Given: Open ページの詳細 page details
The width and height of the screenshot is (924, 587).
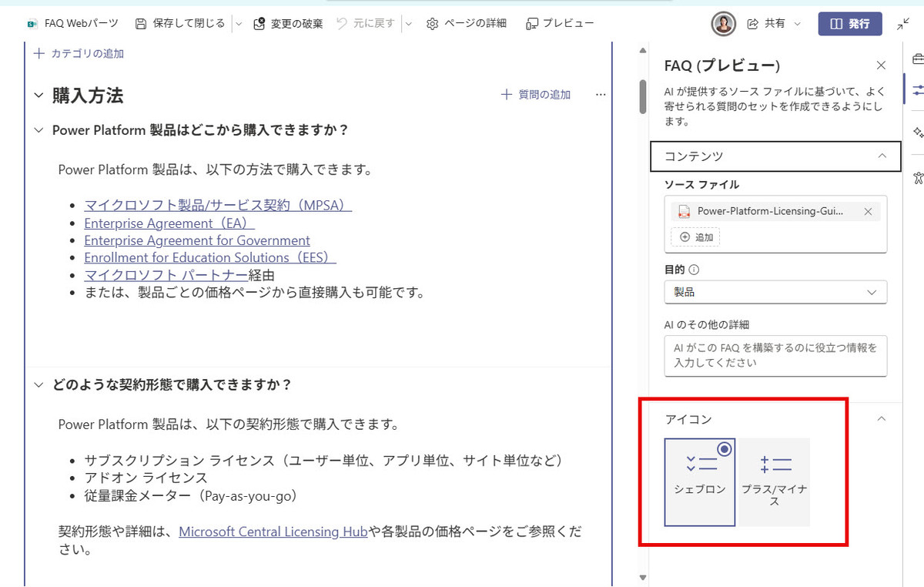Looking at the screenshot, I should (467, 24).
